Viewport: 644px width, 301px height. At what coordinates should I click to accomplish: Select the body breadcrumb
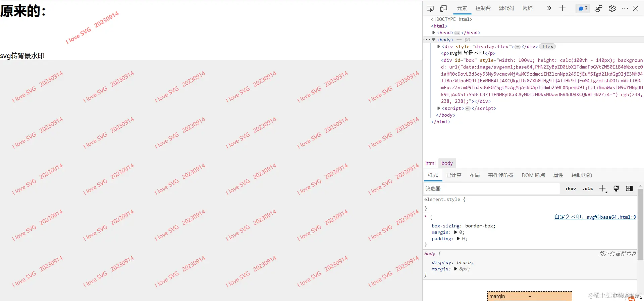pos(447,163)
